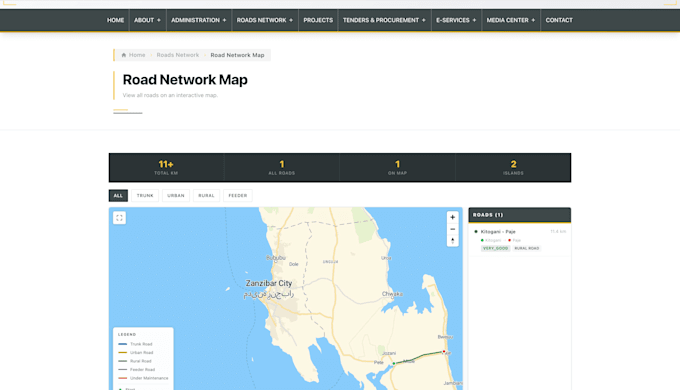Click Zanzibar City label on map
Screen dimensions: 680x390
pyautogui.click(x=269, y=283)
